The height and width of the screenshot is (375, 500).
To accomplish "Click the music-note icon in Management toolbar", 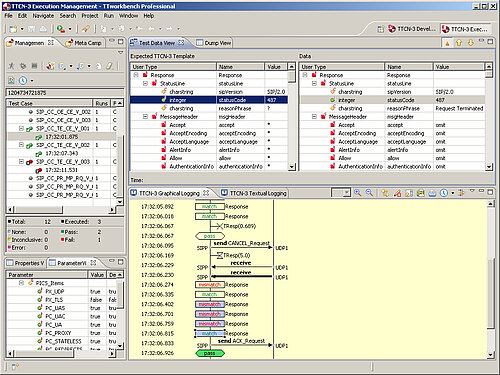I will pos(80,66).
